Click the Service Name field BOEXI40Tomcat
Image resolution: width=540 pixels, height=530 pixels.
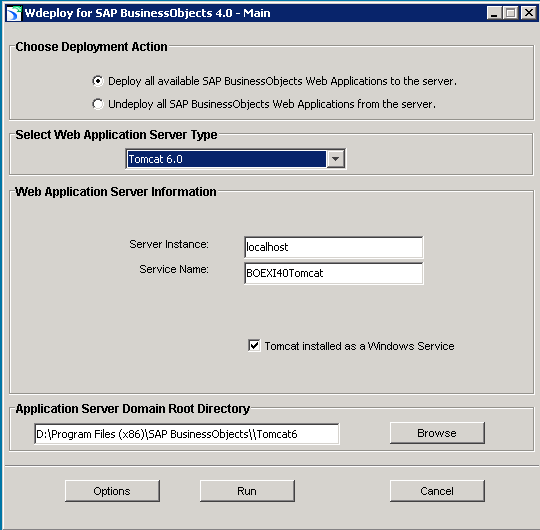tap(333, 273)
